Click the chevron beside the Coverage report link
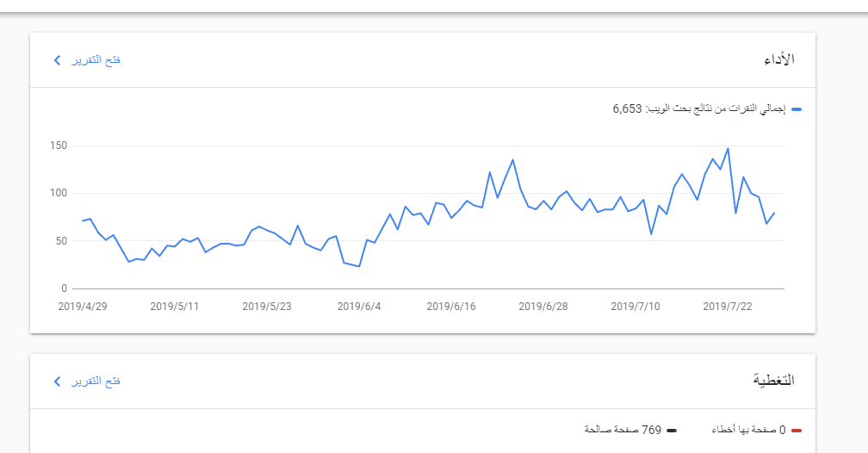This screenshot has width=868, height=453. 57,381
